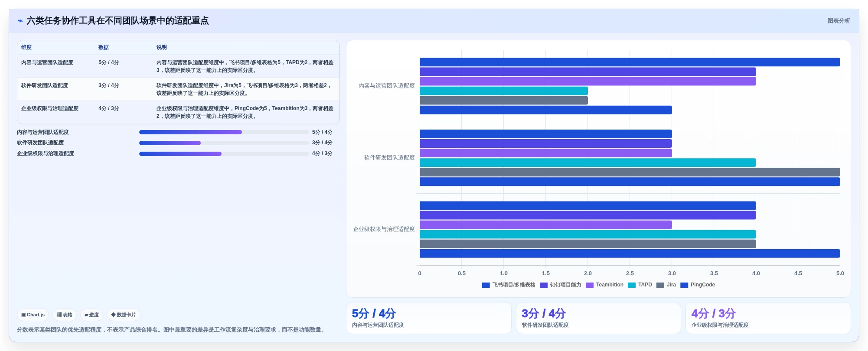Click the PingCode bar in the 软件研发 chart group

coord(630,182)
